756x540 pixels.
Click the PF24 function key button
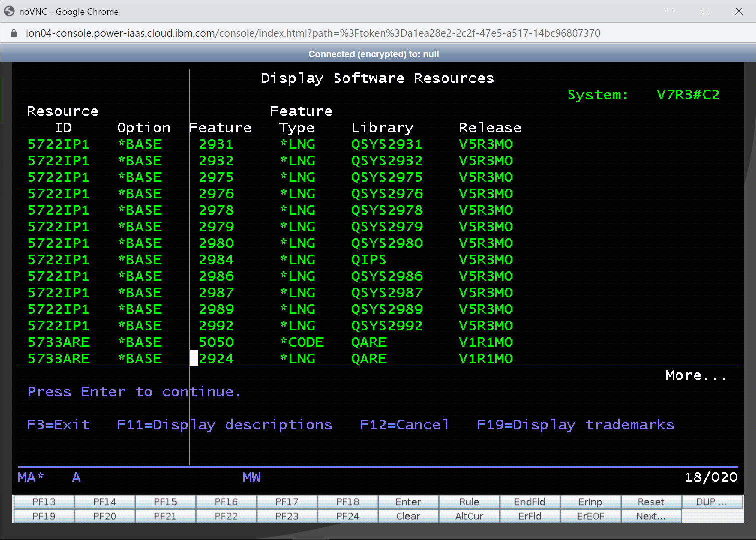click(x=348, y=516)
